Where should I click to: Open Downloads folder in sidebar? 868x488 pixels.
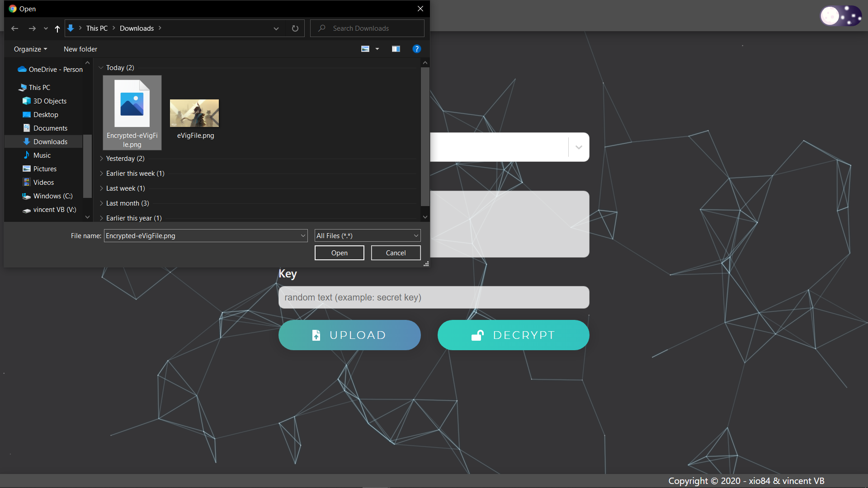pos(50,142)
